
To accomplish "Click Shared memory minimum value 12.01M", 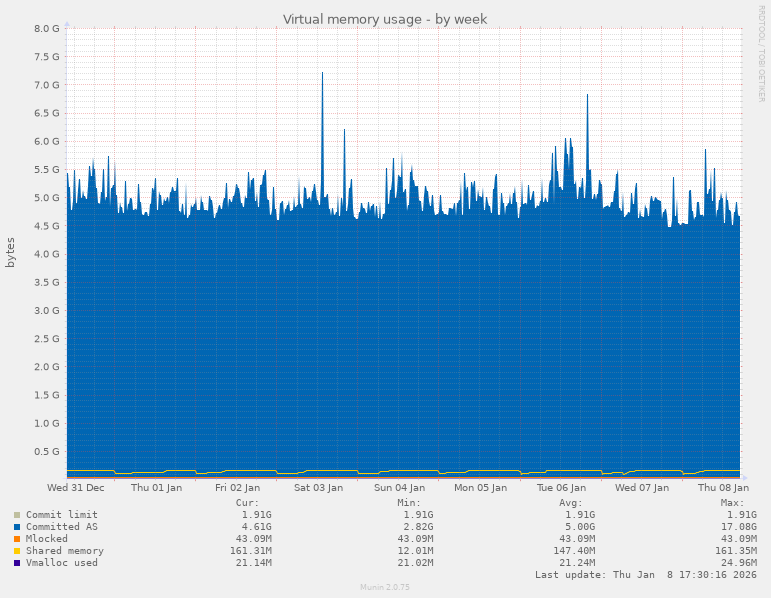I will pyautogui.click(x=415, y=550).
